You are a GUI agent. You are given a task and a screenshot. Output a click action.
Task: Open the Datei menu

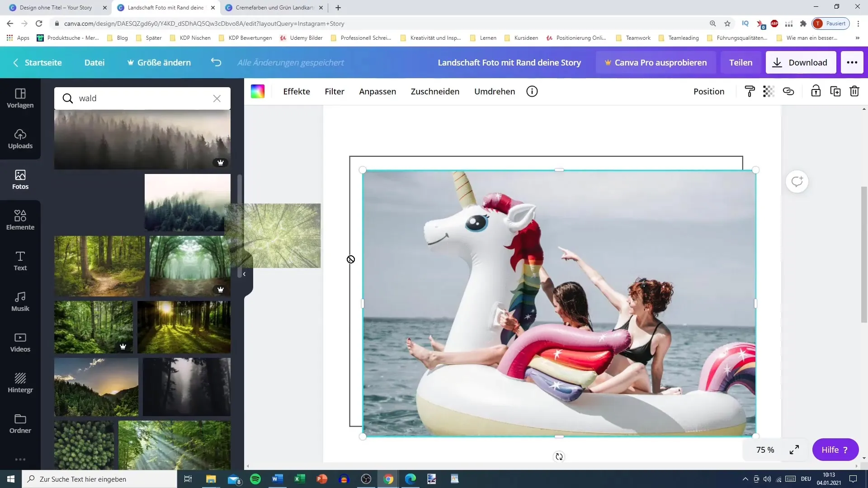[94, 62]
